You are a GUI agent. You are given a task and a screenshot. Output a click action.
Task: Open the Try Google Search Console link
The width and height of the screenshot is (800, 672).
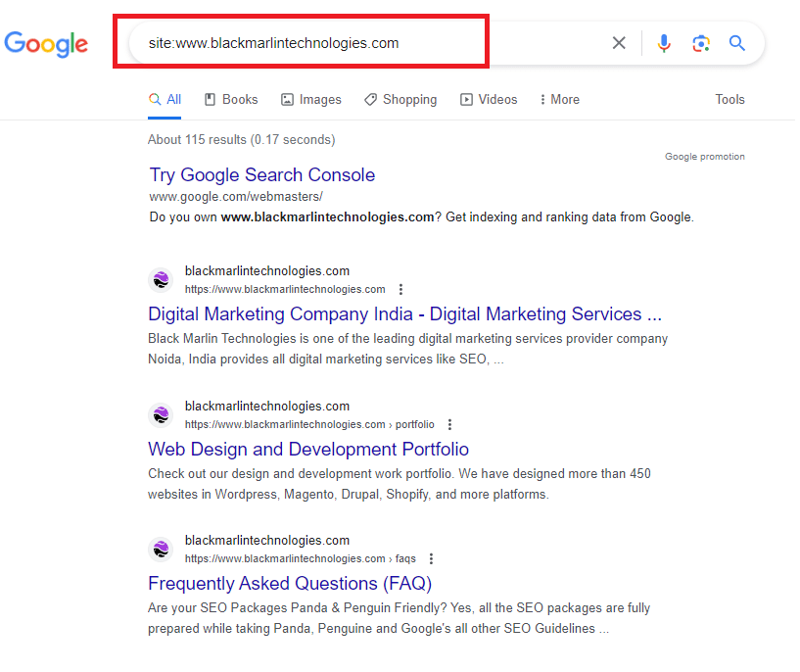262,175
